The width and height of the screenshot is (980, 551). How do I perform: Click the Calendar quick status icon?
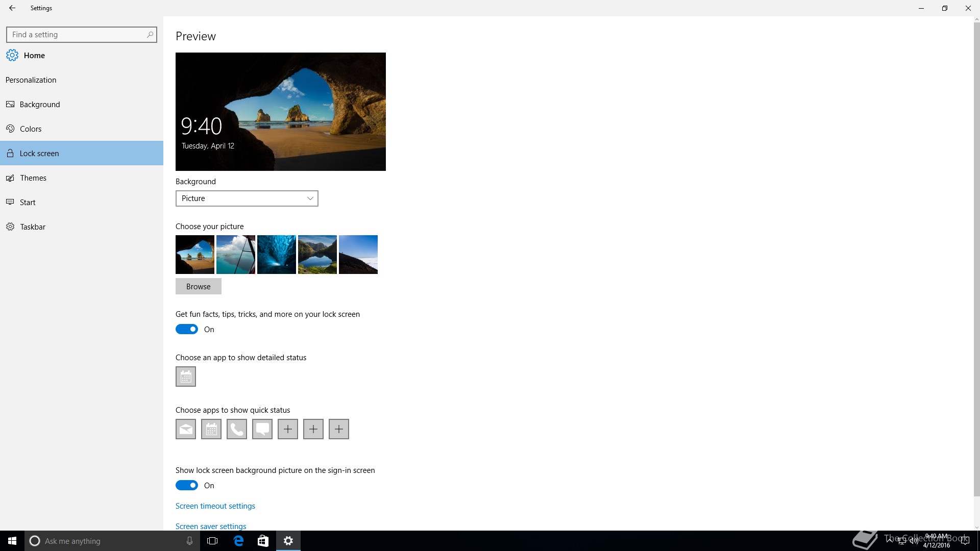(211, 429)
